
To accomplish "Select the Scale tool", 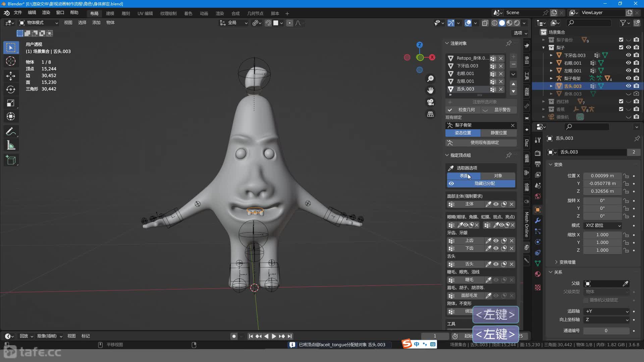I will (11, 103).
